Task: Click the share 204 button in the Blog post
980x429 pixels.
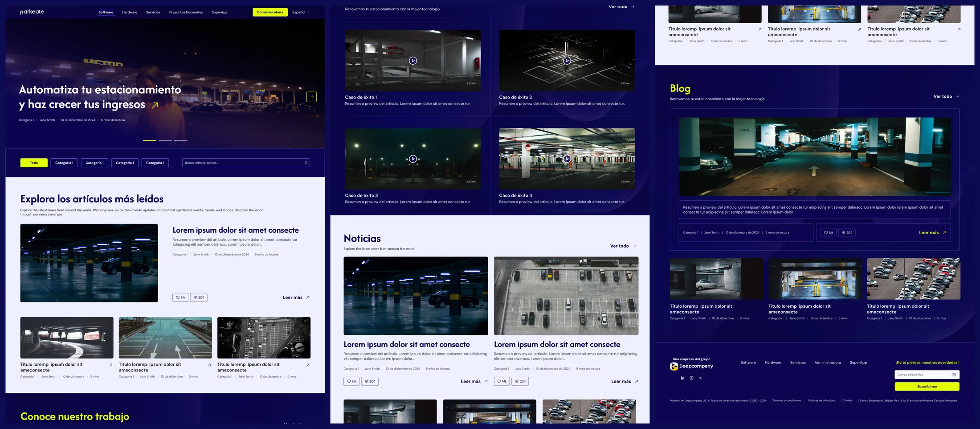Action: [847, 232]
